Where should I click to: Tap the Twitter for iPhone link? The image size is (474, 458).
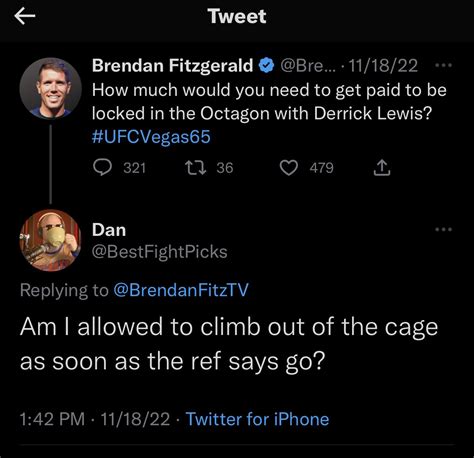(257, 419)
